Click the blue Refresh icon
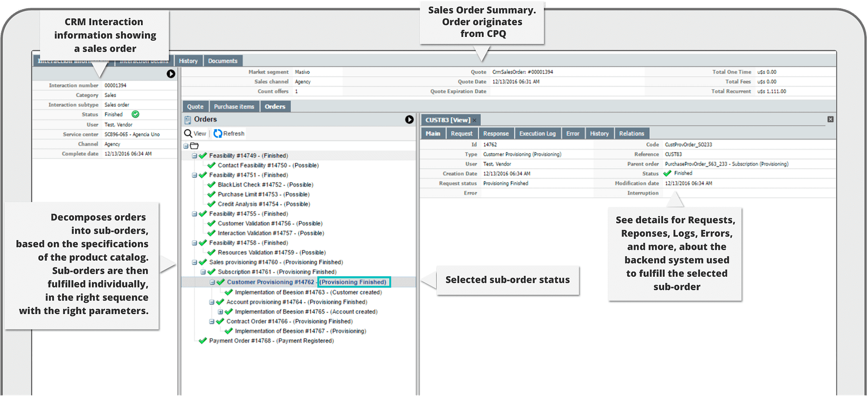 click(x=218, y=133)
